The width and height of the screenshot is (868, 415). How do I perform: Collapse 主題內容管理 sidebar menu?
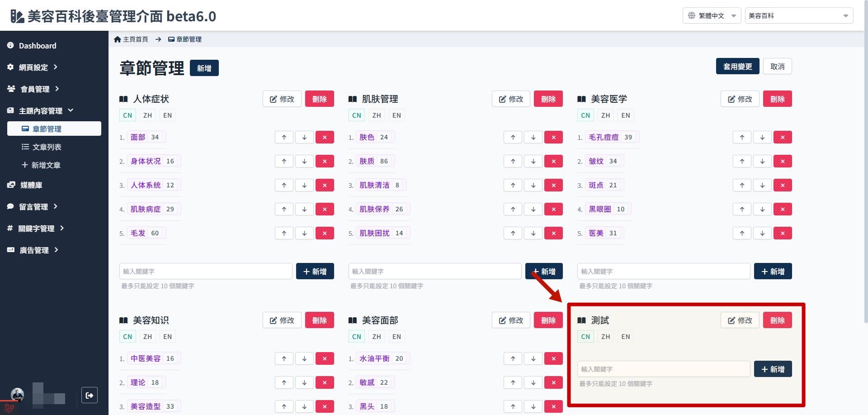tap(41, 110)
